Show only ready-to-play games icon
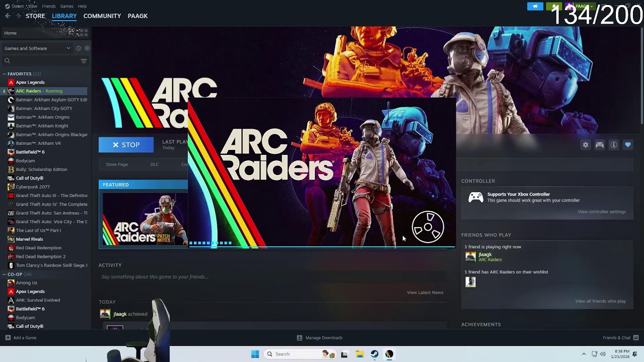Image resolution: width=644 pixels, height=362 pixels. pos(87,48)
